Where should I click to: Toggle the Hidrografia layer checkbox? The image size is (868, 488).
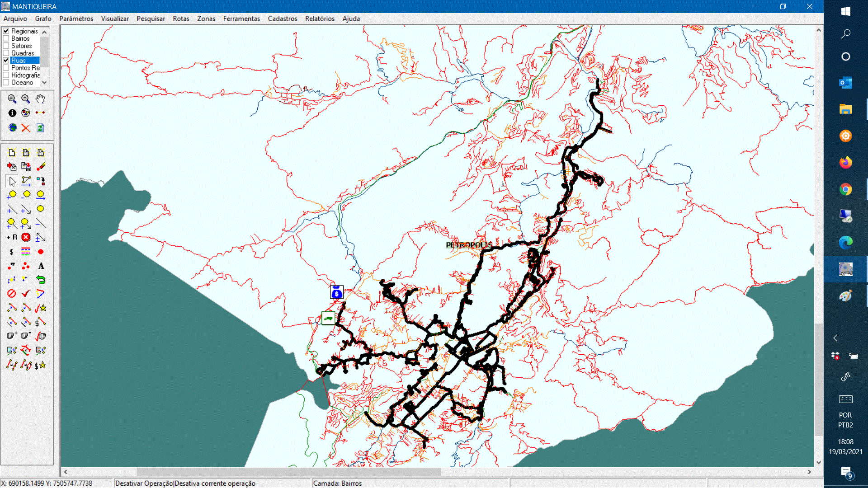coord(6,75)
